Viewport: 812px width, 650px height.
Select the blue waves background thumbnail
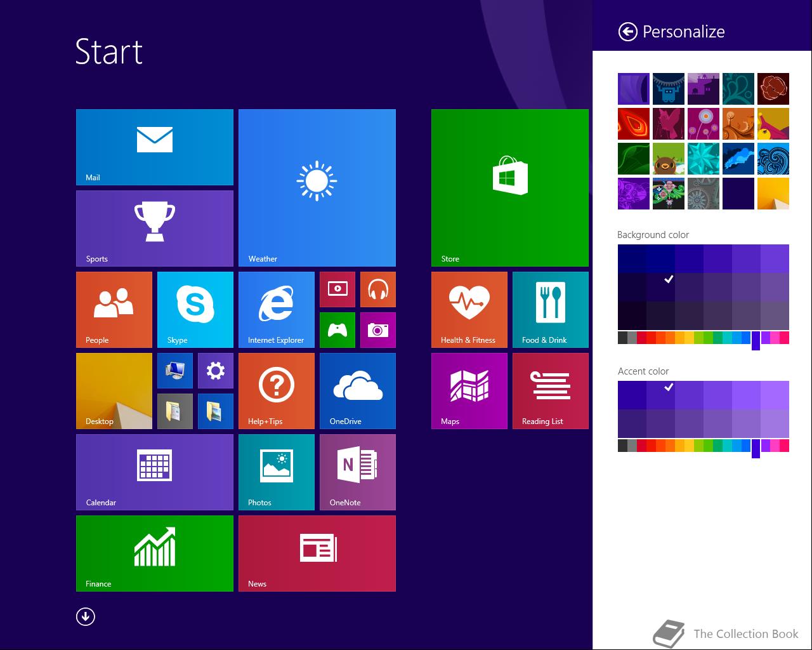(x=773, y=159)
